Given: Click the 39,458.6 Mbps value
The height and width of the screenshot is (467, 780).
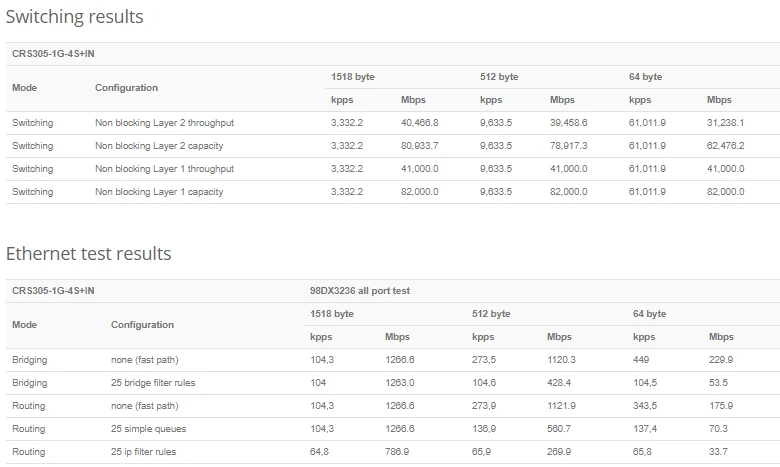Looking at the screenshot, I should tap(568, 123).
